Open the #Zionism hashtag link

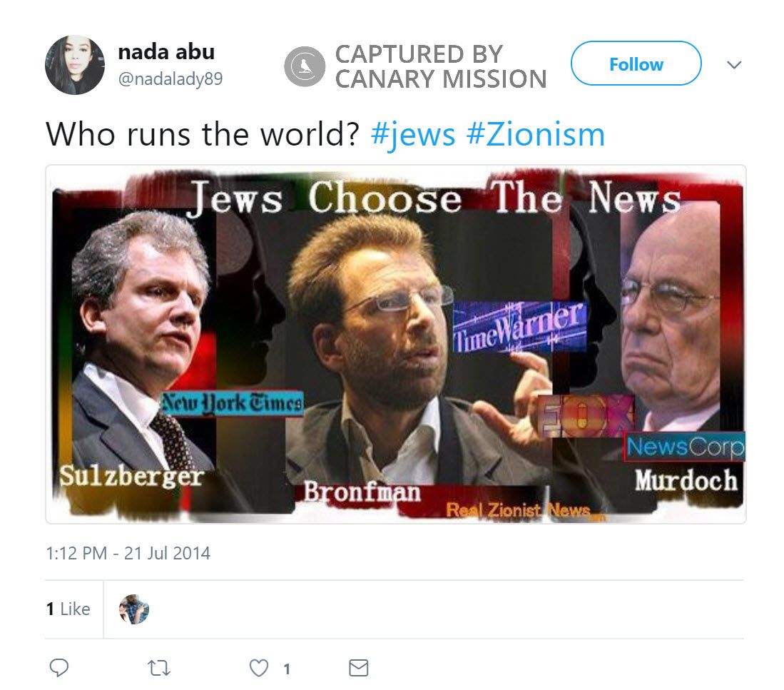coord(536,134)
